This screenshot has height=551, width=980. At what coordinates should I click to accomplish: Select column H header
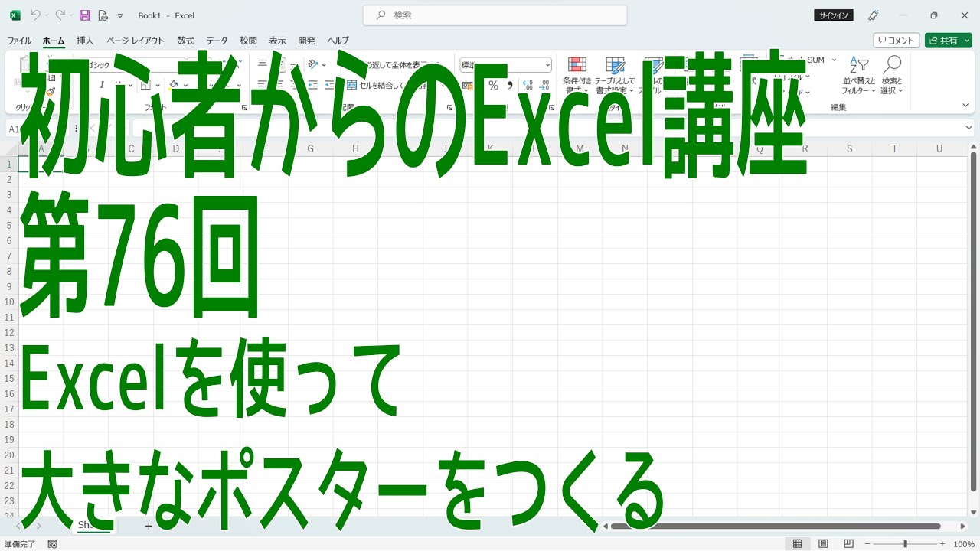tap(355, 149)
